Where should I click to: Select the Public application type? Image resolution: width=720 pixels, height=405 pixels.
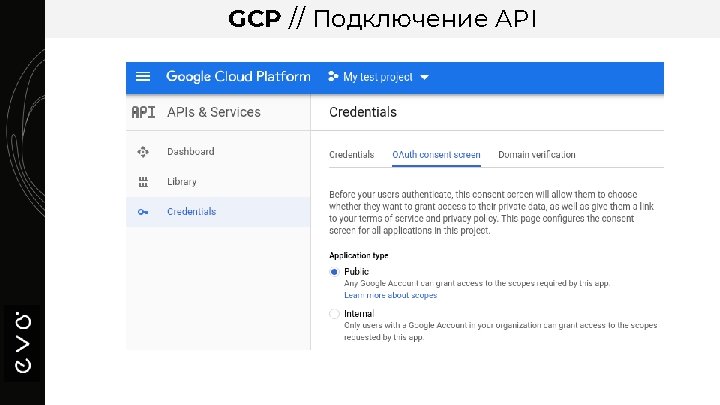(x=334, y=271)
